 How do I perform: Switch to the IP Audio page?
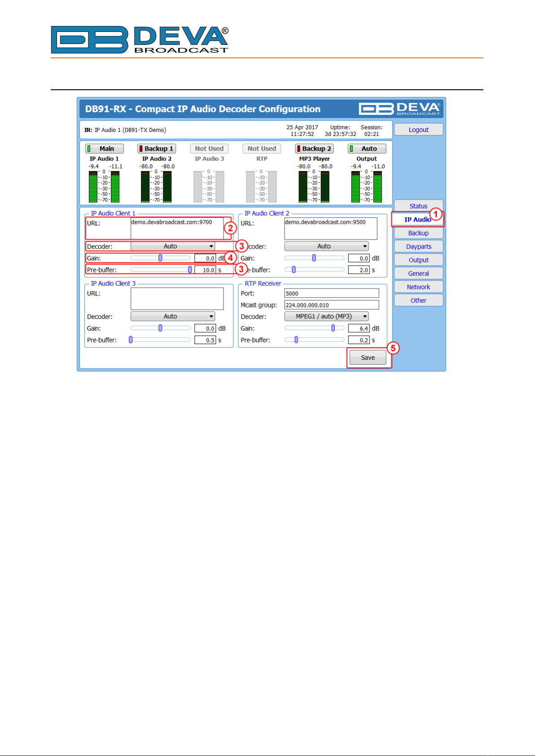click(x=417, y=219)
